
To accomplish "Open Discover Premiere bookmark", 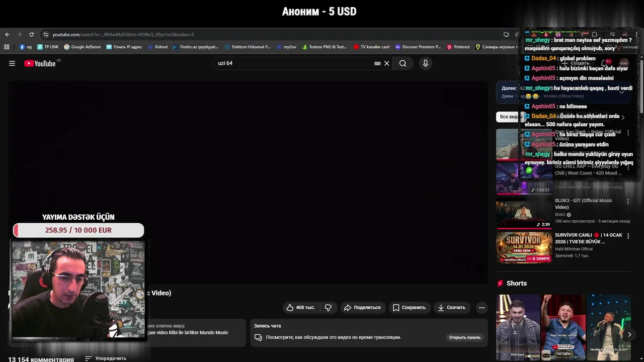I will 418,47.
